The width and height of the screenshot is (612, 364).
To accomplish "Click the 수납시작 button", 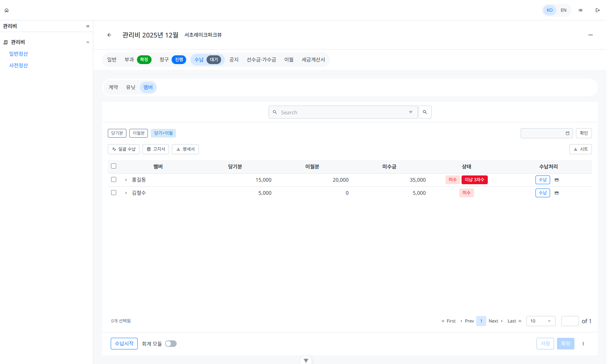I will 124,344.
